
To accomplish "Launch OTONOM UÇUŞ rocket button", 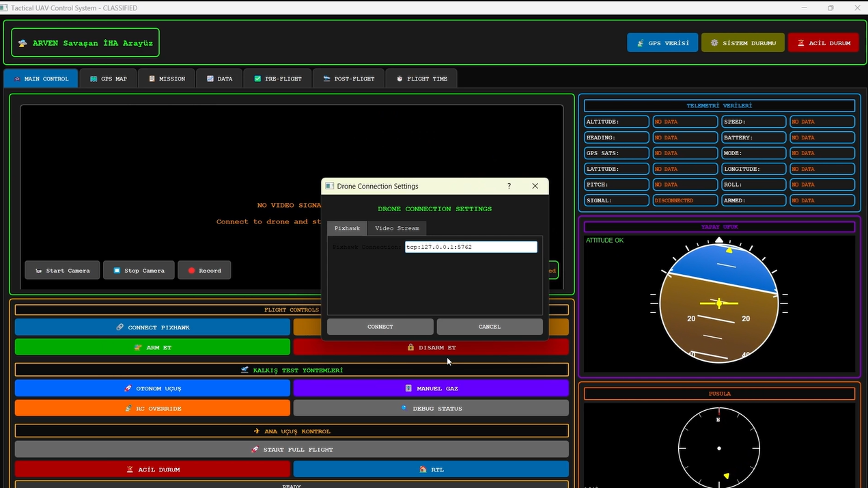I will coord(152,388).
